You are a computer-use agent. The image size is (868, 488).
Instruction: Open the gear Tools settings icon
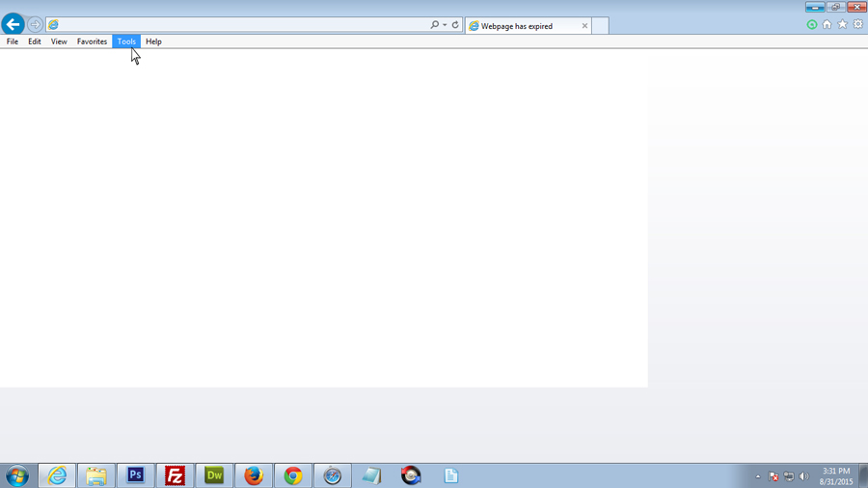(858, 24)
